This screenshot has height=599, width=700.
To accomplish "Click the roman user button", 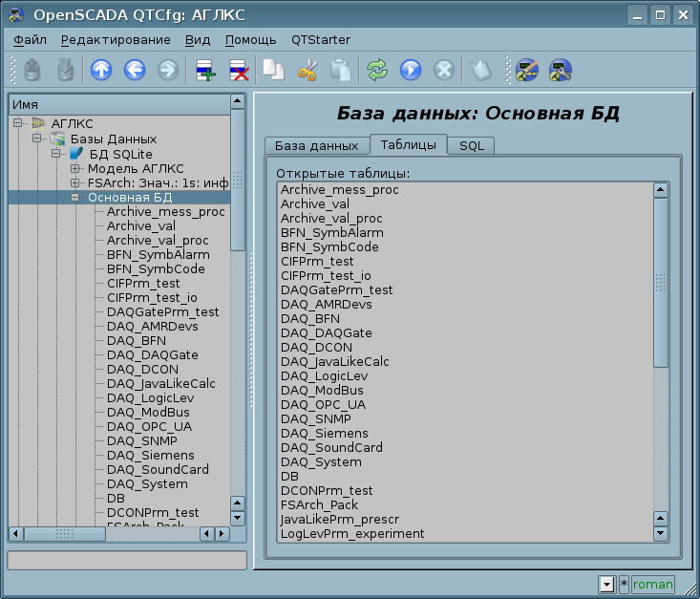I will click(x=653, y=584).
